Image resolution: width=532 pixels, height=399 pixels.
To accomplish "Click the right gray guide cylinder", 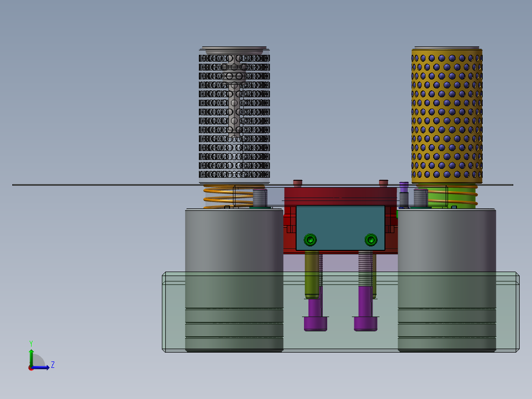I will 447,280.
